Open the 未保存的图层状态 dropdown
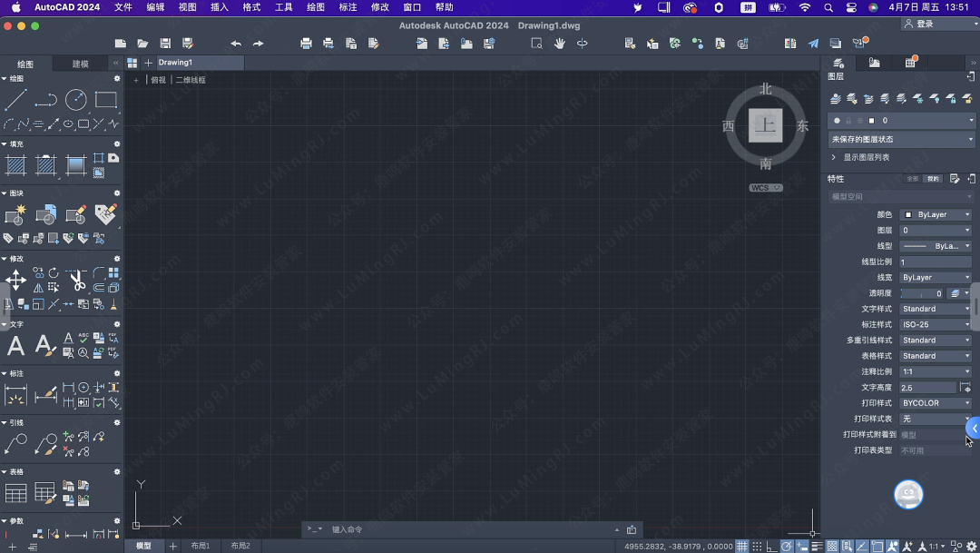Image resolution: width=980 pixels, height=553 pixels. coord(902,140)
